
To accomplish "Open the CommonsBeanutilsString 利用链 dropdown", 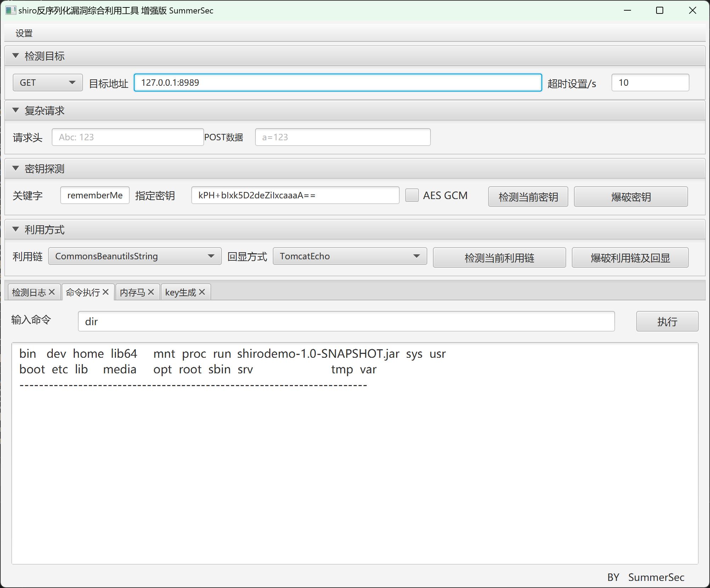I will point(135,256).
